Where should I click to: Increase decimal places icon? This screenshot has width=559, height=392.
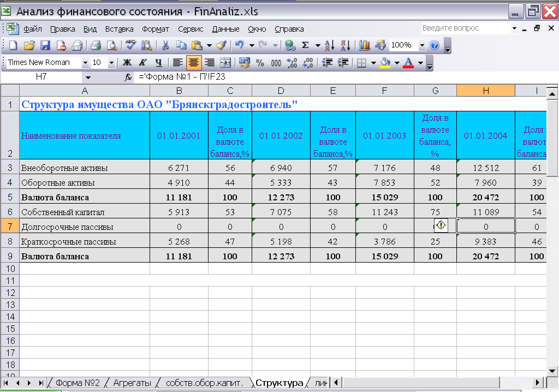(292, 63)
